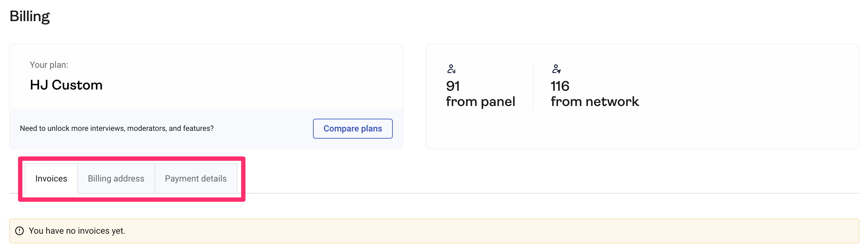
Task: Click the warning circle icon in the invoices notice
Action: (x=20, y=231)
